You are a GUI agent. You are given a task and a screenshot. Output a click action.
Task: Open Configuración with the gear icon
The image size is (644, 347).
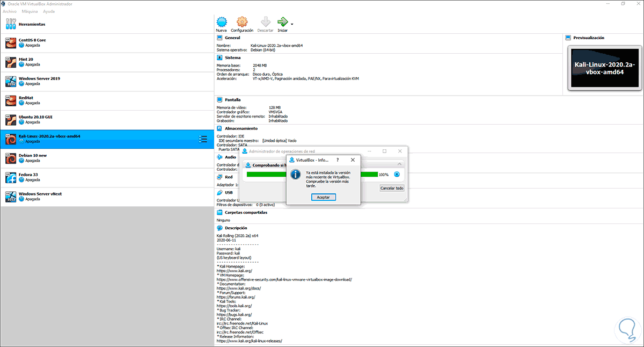(242, 23)
